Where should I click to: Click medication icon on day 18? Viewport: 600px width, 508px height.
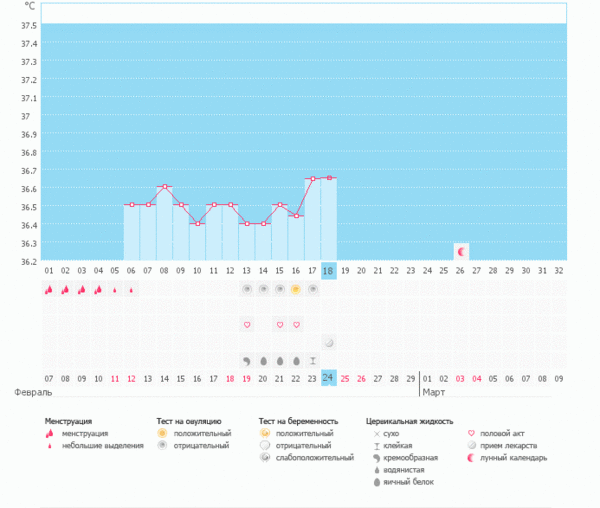tap(329, 343)
